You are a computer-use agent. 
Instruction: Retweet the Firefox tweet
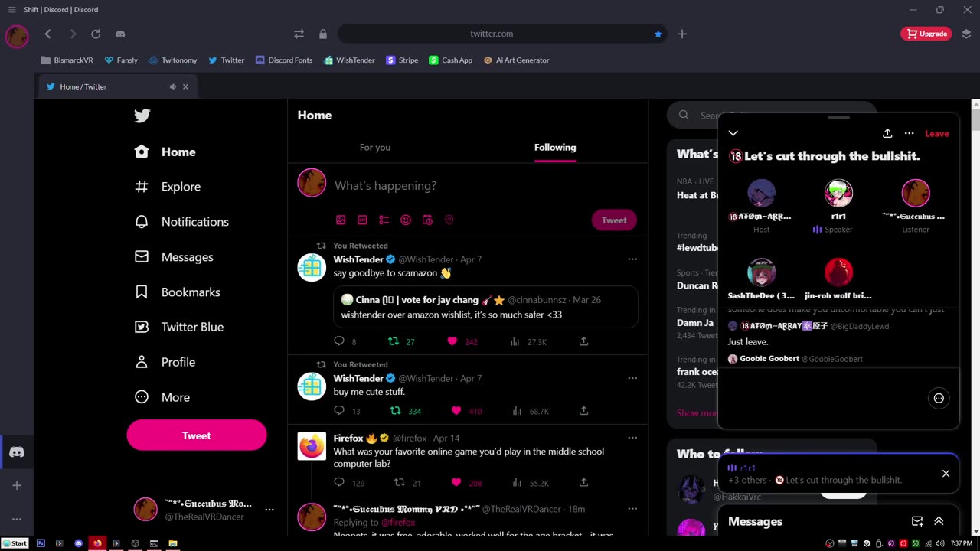pos(399,482)
